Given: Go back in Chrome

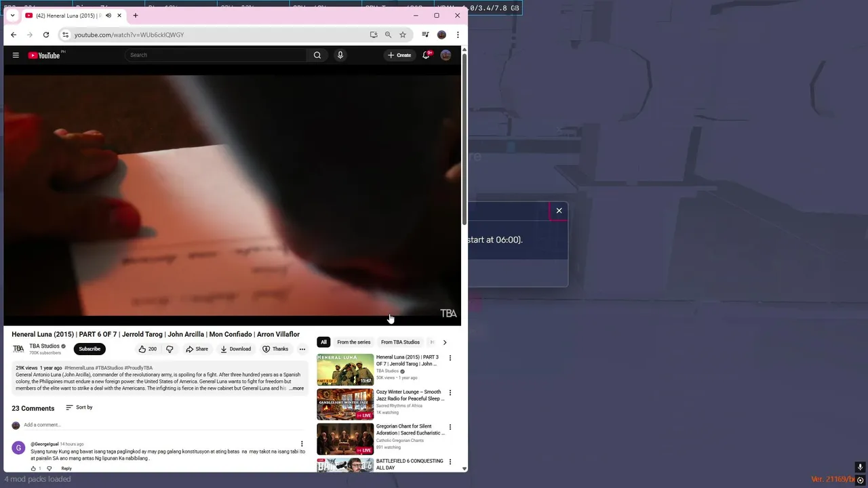Looking at the screenshot, I should (14, 35).
